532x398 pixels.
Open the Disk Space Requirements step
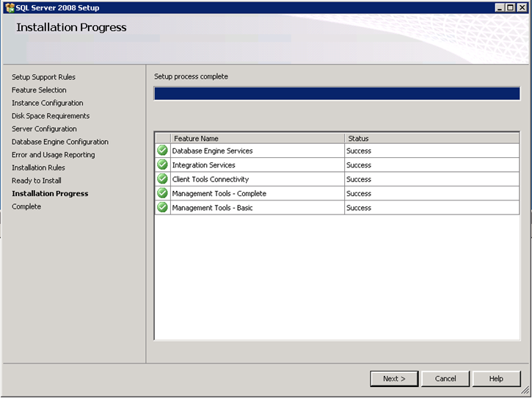51,116
